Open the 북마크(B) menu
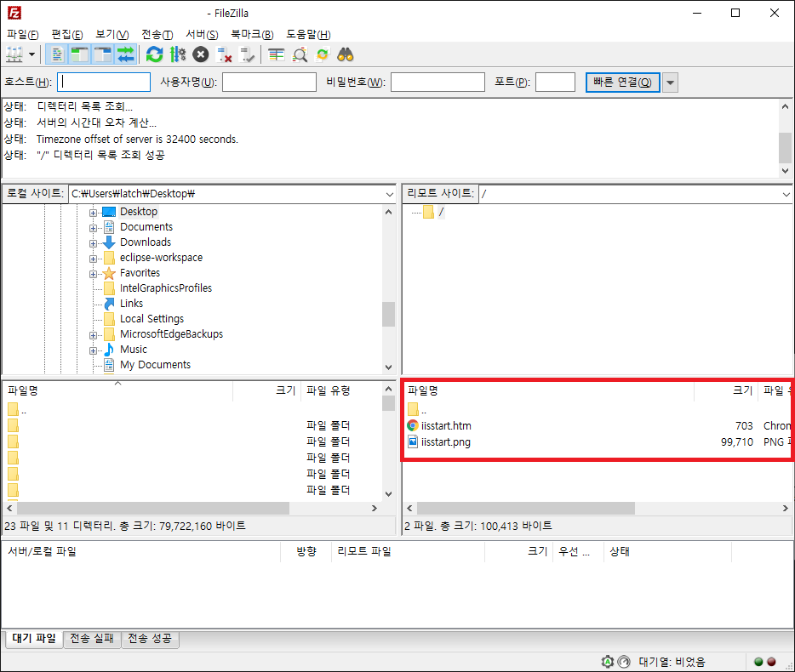This screenshot has height=672, width=795. [252, 34]
